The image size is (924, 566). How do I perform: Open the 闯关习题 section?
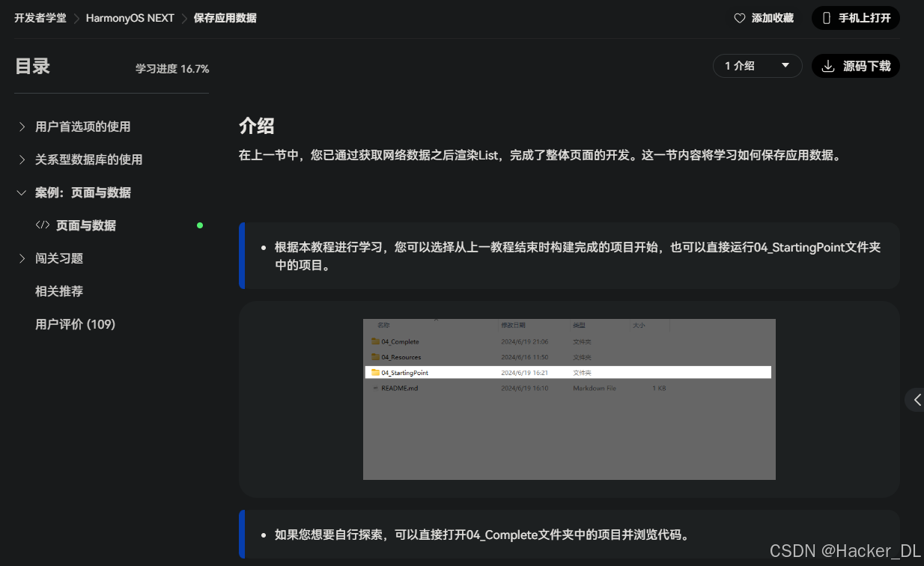59,258
